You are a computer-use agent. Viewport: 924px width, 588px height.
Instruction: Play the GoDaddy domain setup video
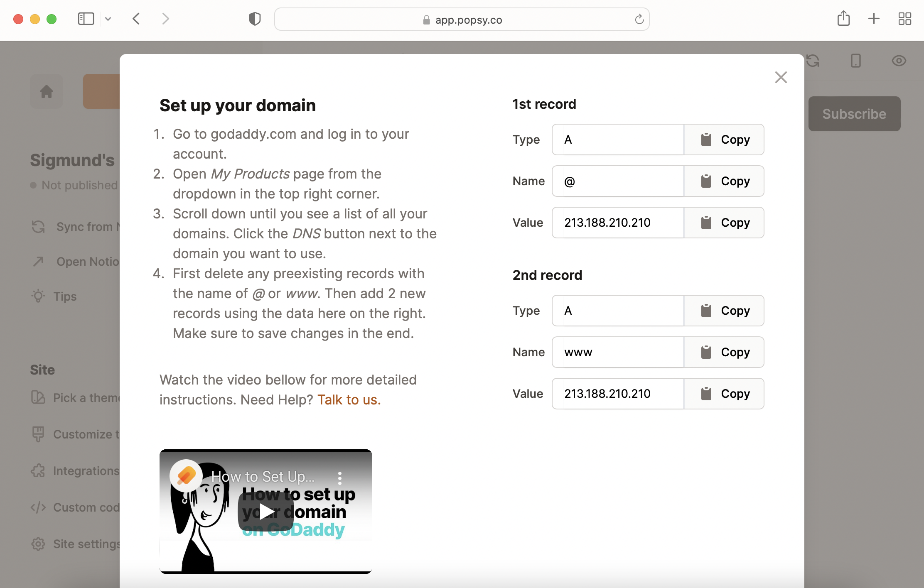(x=266, y=512)
